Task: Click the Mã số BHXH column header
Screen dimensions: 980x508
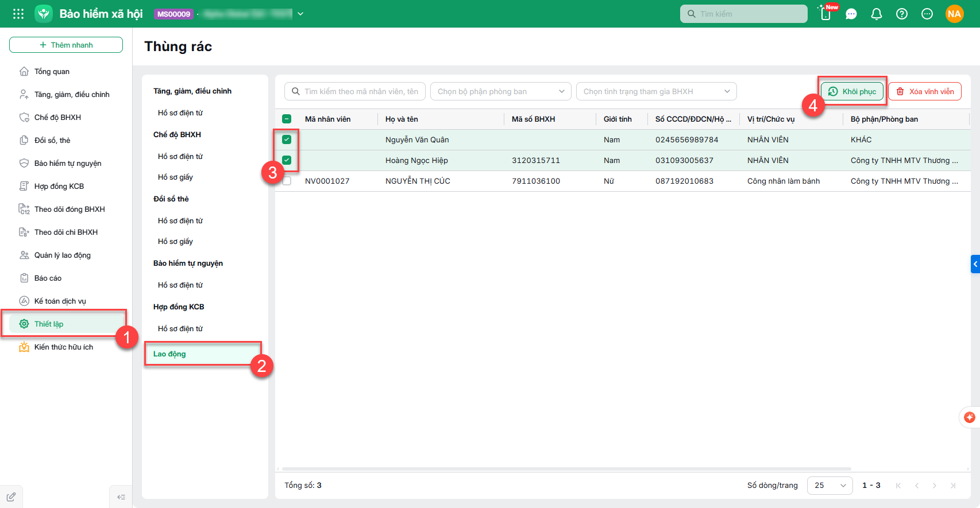Action: click(533, 119)
